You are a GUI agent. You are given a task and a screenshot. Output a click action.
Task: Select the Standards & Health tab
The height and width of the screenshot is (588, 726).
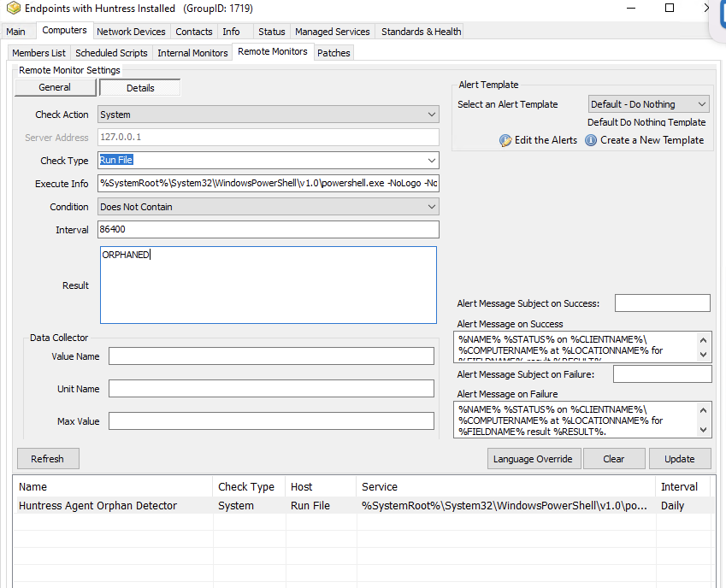[x=422, y=32]
